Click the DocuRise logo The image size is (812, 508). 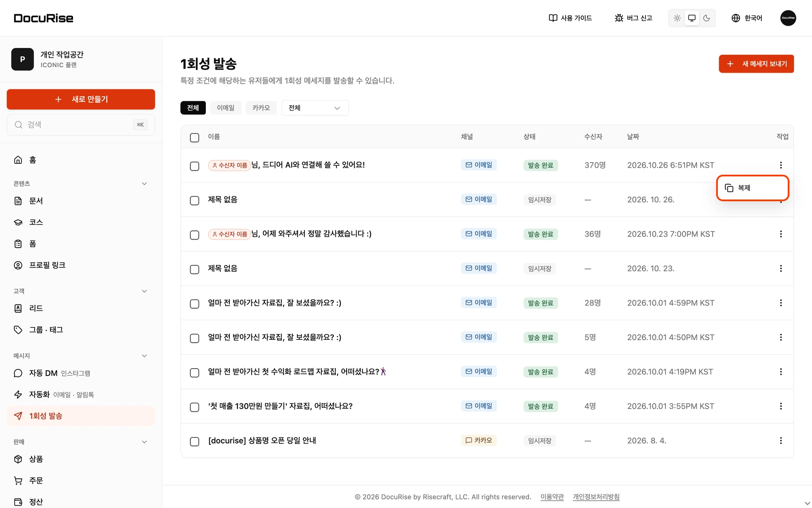tap(43, 18)
